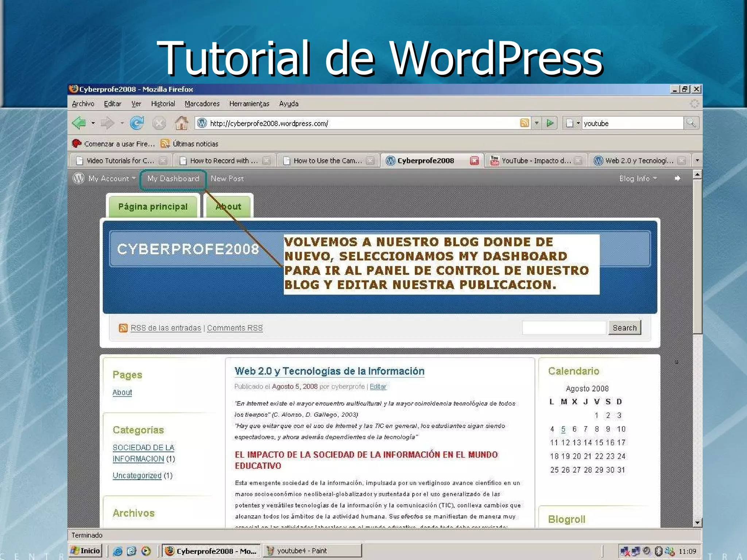Open the Herramientas menu

(x=249, y=104)
